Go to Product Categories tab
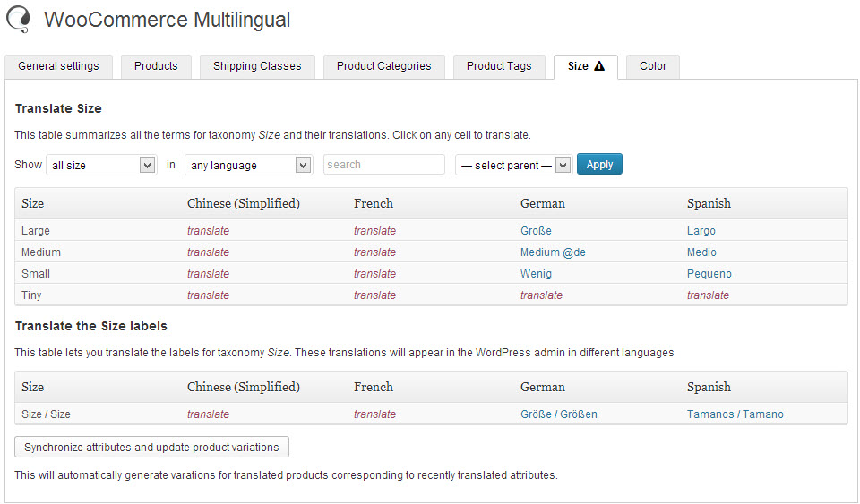 coord(384,66)
